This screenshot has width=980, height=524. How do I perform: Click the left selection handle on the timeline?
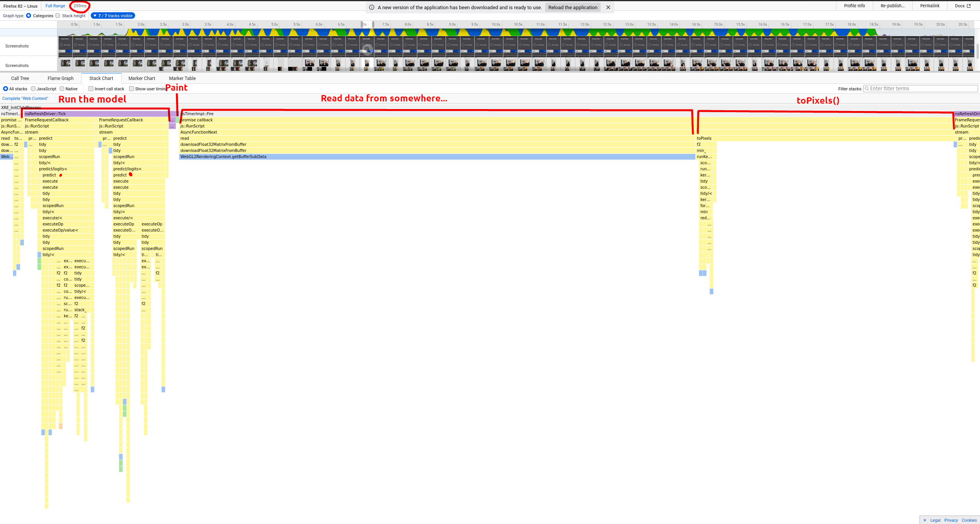362,24
